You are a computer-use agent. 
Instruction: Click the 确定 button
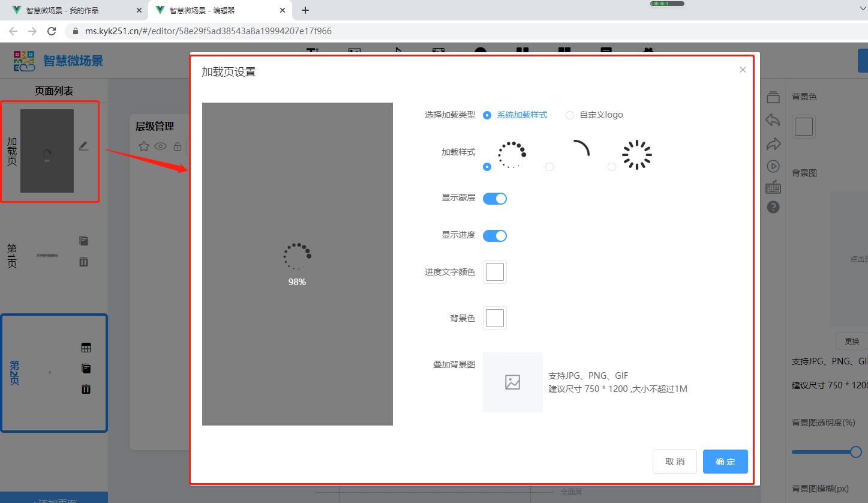pyautogui.click(x=725, y=462)
